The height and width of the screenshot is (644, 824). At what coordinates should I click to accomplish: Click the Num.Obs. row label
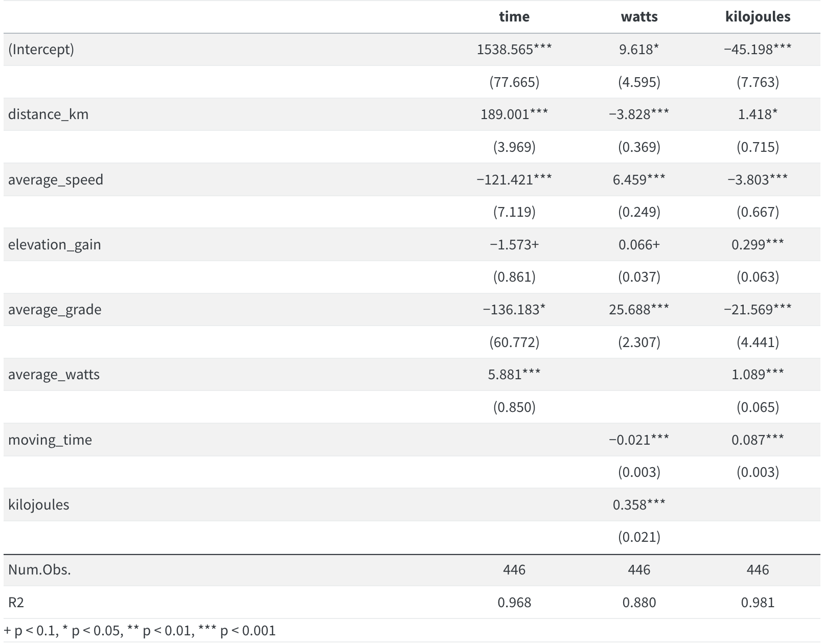tap(39, 570)
